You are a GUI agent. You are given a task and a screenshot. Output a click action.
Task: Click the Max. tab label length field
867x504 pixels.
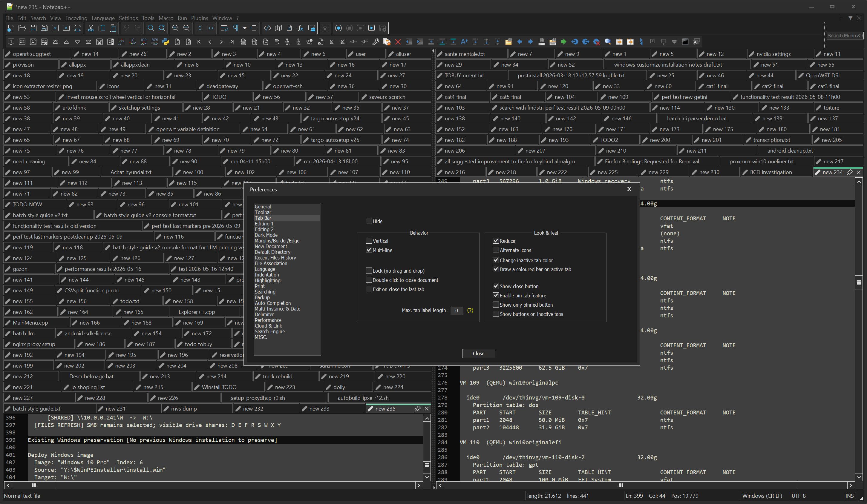(456, 311)
